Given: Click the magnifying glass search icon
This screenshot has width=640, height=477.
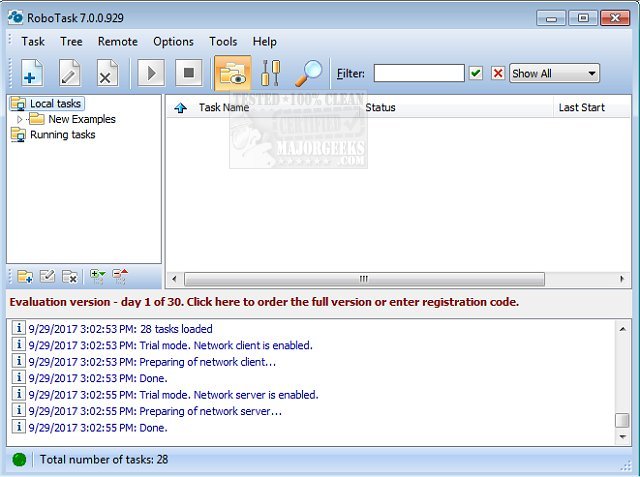Looking at the screenshot, I should [310, 73].
